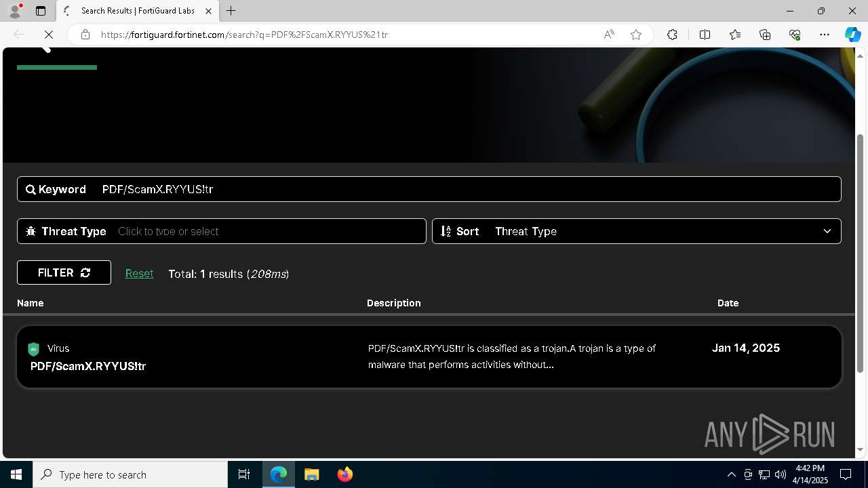This screenshot has height=488, width=868.
Task: Activate Read aloud icon
Action: click(x=609, y=35)
